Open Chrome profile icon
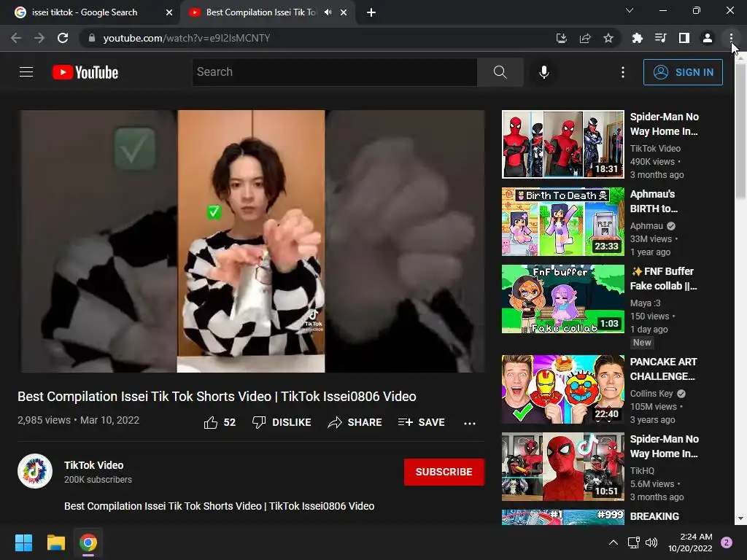This screenshot has width=747, height=560. pos(708,38)
